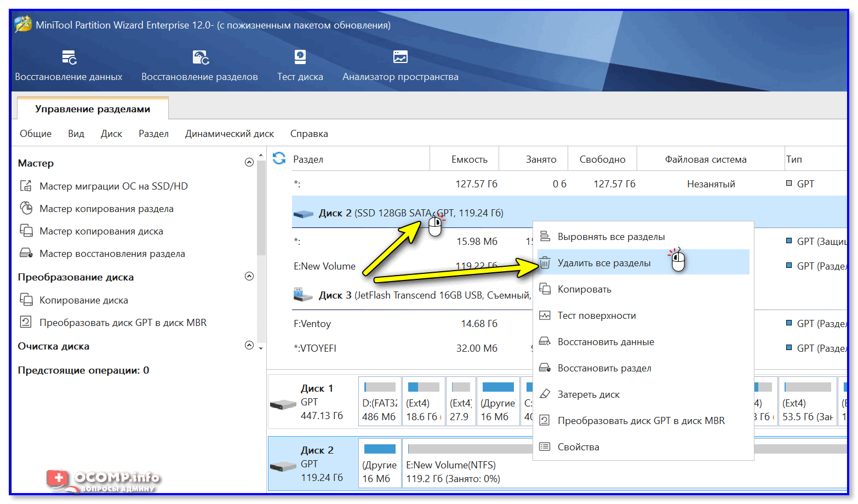Open the Раздел menu
Image resolution: width=858 pixels, height=504 pixels.
153,134
